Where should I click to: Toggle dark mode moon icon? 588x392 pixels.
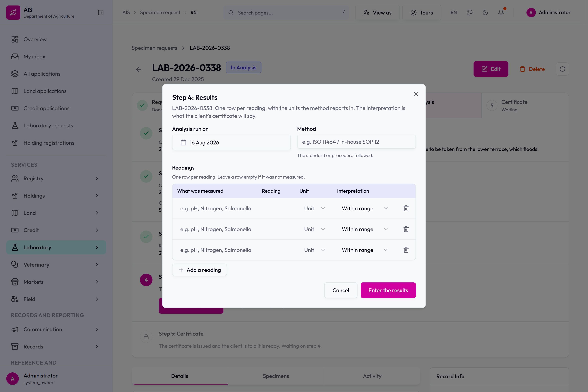pos(485,13)
